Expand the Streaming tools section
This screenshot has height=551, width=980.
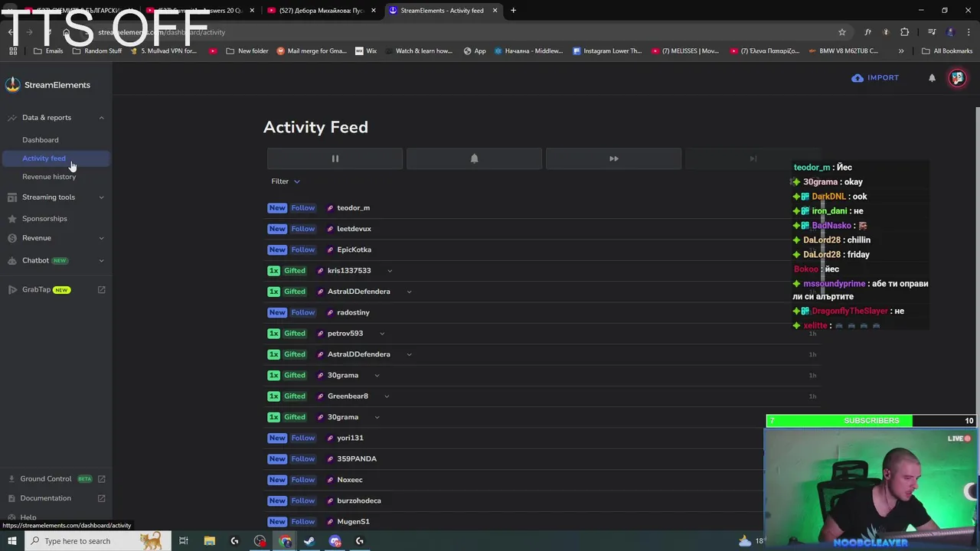[x=101, y=197]
